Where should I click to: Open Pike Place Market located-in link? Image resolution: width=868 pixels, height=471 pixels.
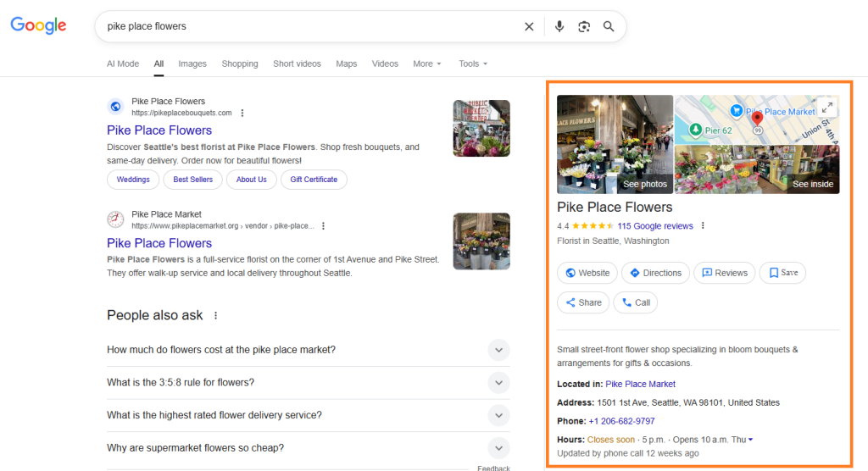(640, 384)
